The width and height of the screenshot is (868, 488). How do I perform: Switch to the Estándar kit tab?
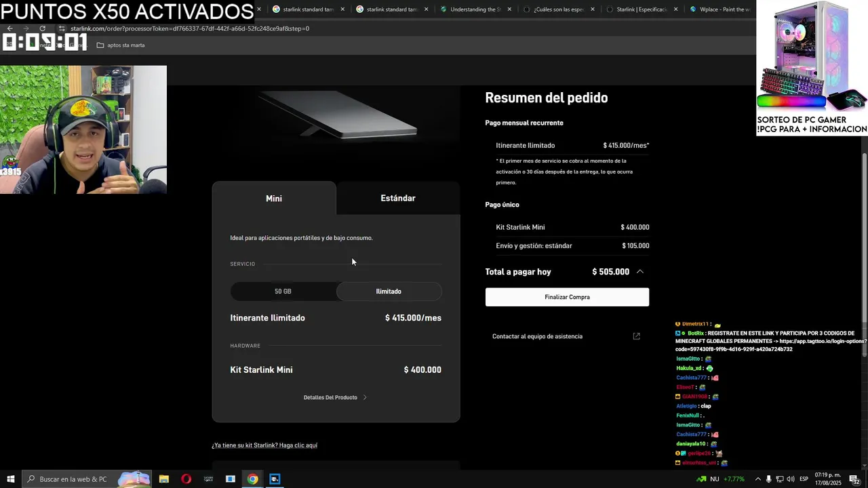pos(398,198)
